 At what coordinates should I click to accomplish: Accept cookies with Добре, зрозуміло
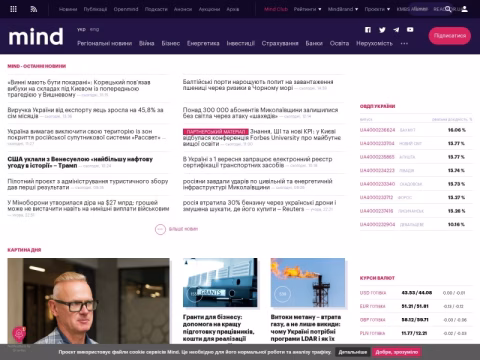click(x=397, y=352)
